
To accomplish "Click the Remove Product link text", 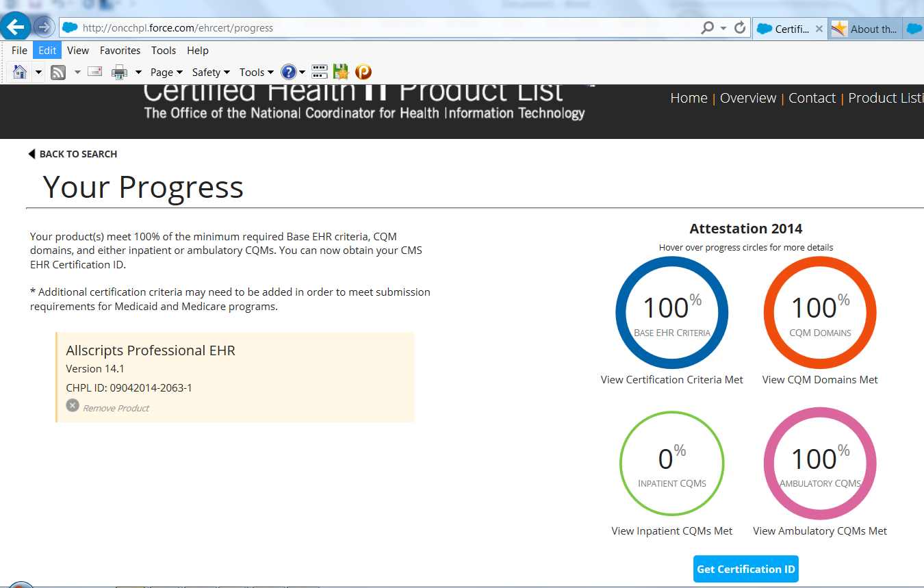I will [x=116, y=408].
